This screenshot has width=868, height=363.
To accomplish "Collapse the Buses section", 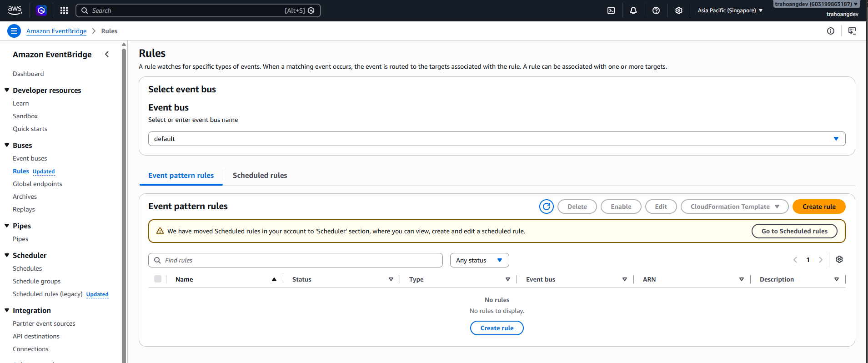I will [7, 145].
